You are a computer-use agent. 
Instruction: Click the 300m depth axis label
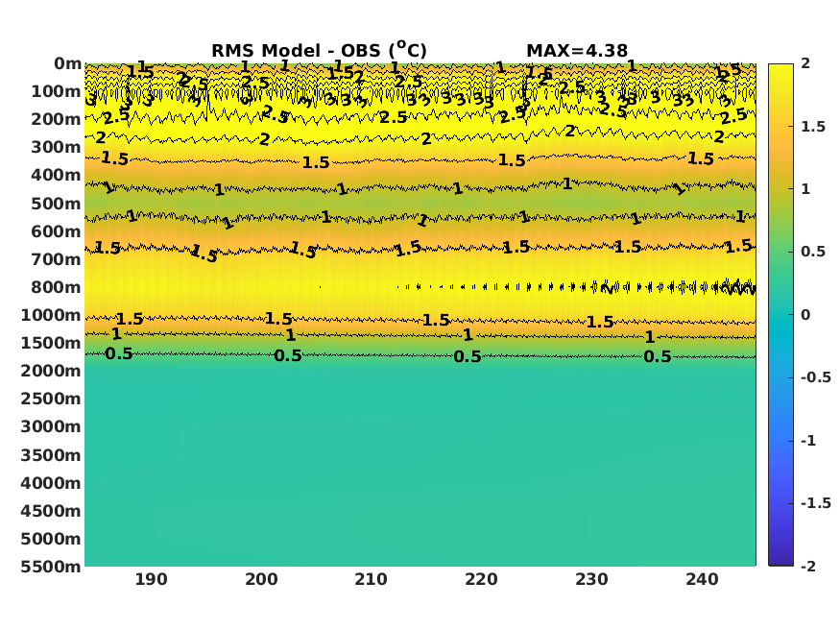57,147
